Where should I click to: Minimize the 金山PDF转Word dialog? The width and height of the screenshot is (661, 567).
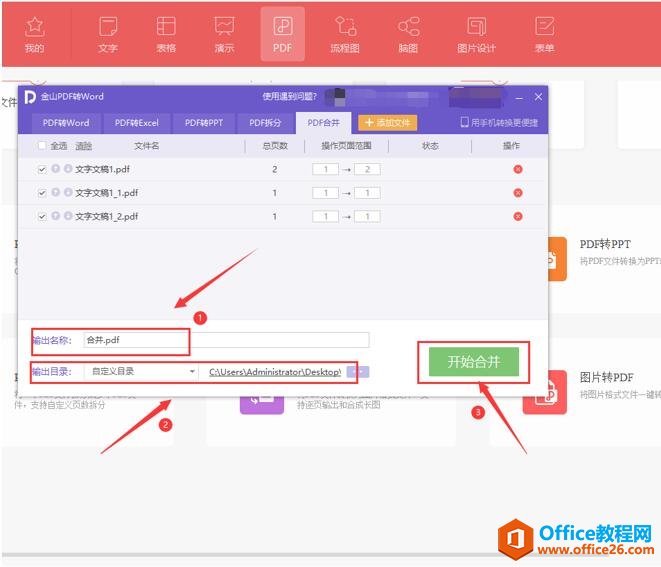(x=519, y=98)
